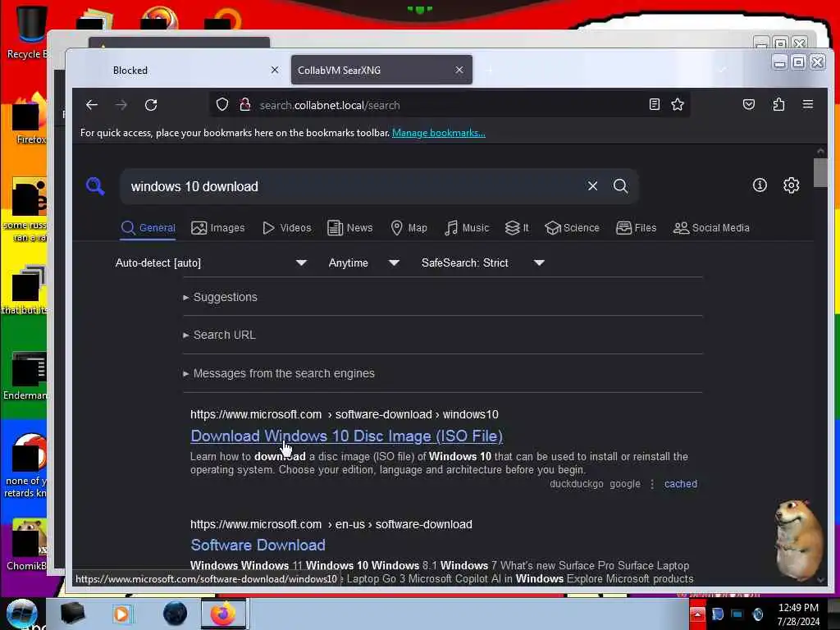
Task: Open the Firefox hamburger menu
Action: tap(808, 104)
